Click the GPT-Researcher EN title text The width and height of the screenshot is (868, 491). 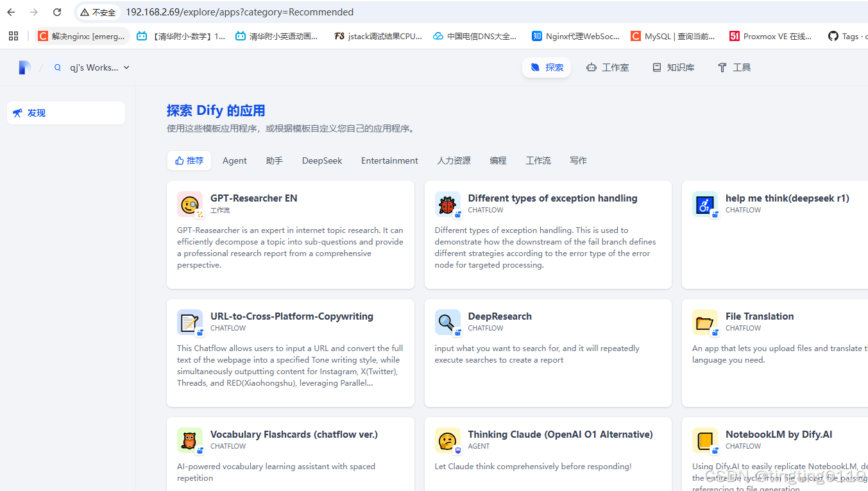coord(254,198)
